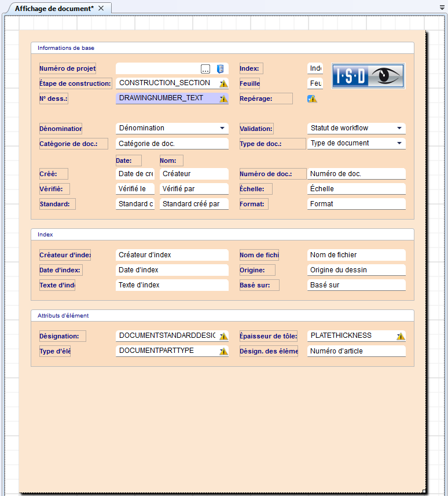Viewport: 448px width, 496px height.
Task: Select the Type de doc. label
Action: coord(273,144)
